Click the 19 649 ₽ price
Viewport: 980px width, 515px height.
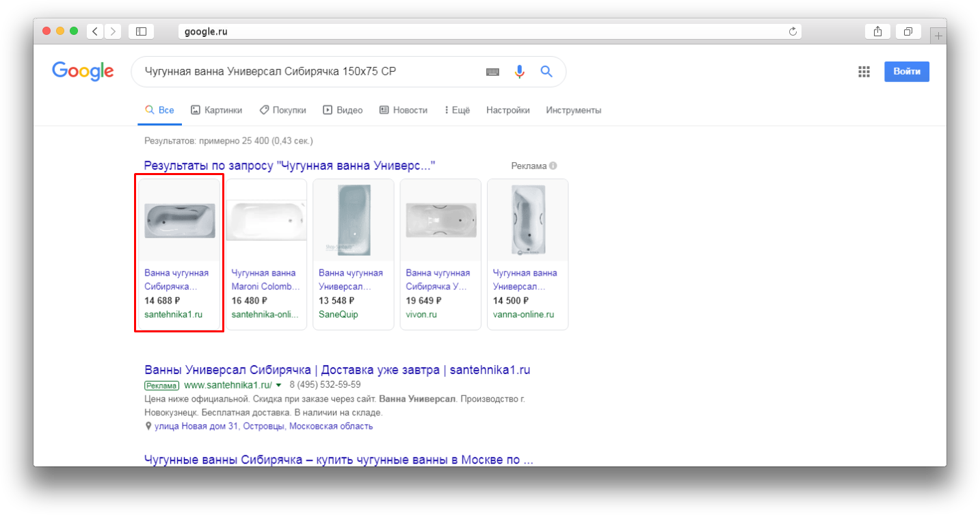click(x=423, y=301)
